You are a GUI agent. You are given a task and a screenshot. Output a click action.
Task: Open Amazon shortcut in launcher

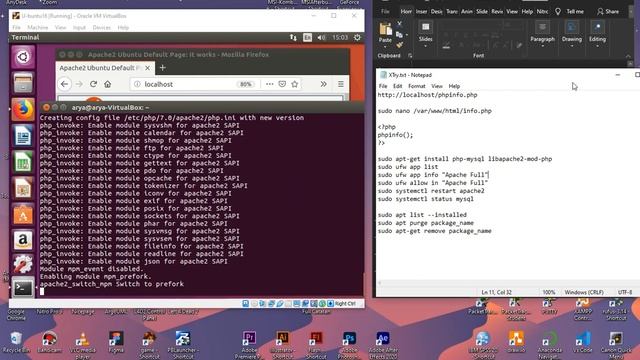click(23, 240)
